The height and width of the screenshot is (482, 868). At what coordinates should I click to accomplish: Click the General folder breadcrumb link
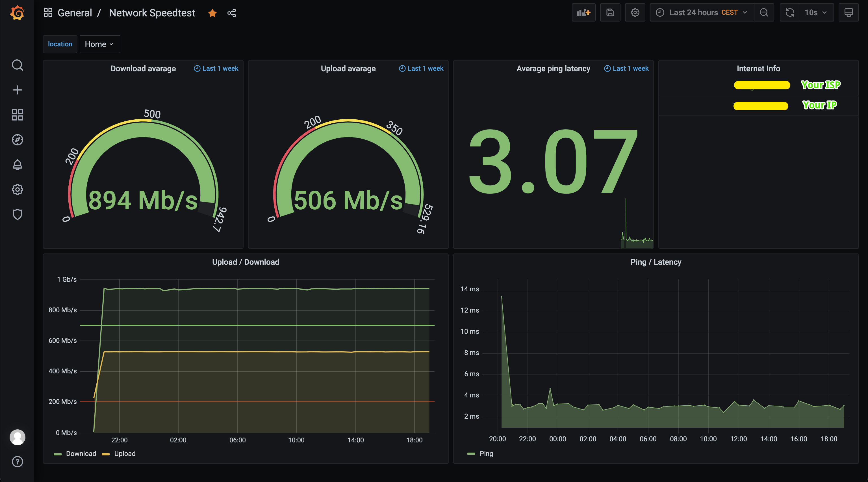[x=75, y=13]
